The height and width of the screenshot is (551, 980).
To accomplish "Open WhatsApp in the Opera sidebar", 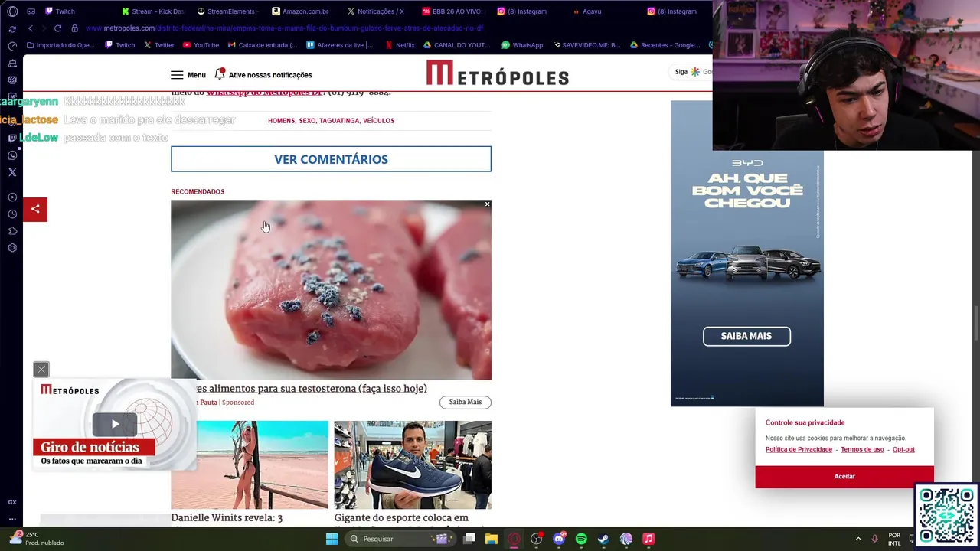I will click(12, 155).
